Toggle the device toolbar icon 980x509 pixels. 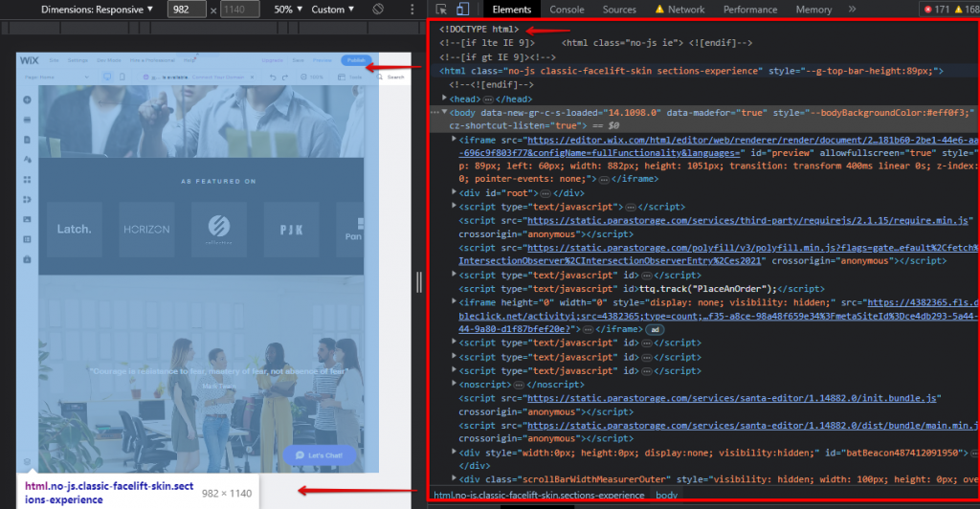[465, 10]
